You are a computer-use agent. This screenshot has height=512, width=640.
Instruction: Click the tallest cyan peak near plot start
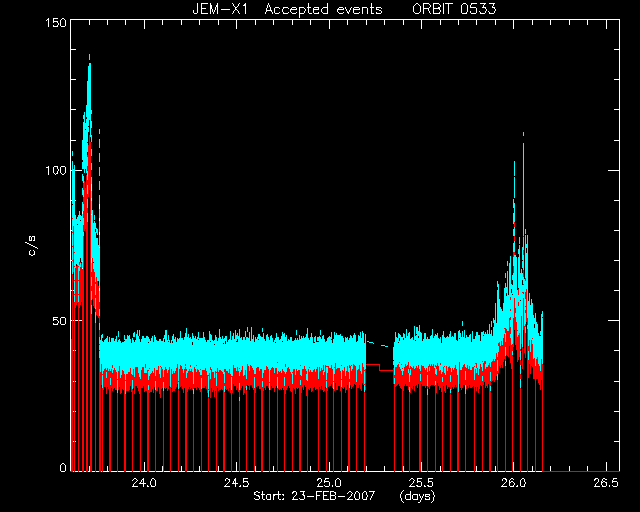click(89, 57)
